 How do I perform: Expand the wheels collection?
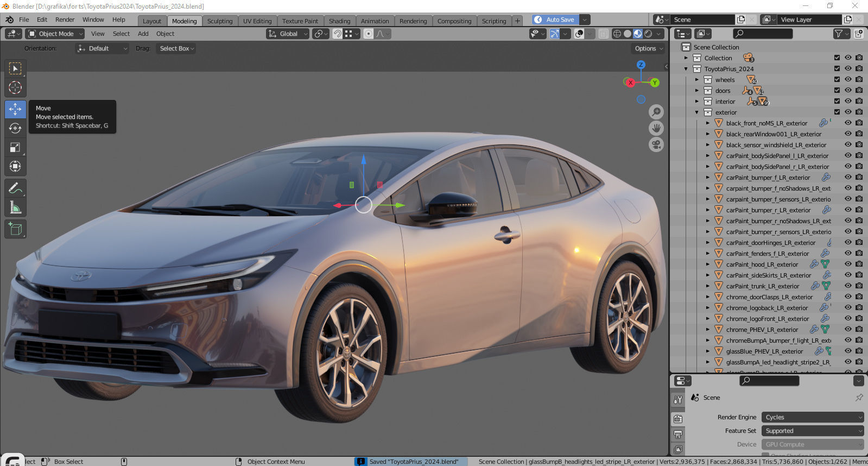(x=697, y=80)
